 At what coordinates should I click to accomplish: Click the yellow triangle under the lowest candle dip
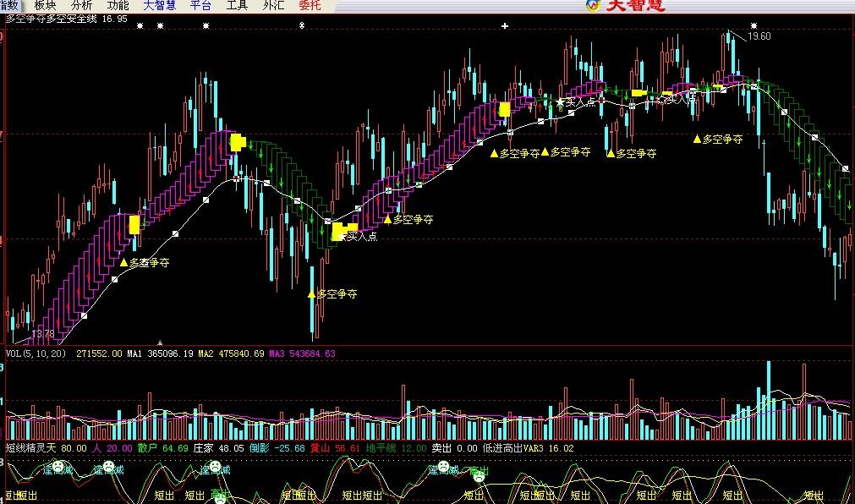tap(311, 294)
